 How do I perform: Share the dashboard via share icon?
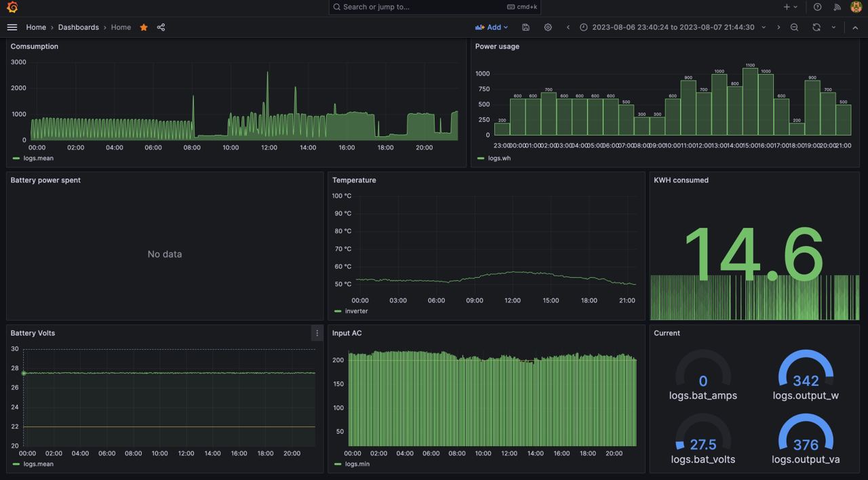(x=161, y=27)
